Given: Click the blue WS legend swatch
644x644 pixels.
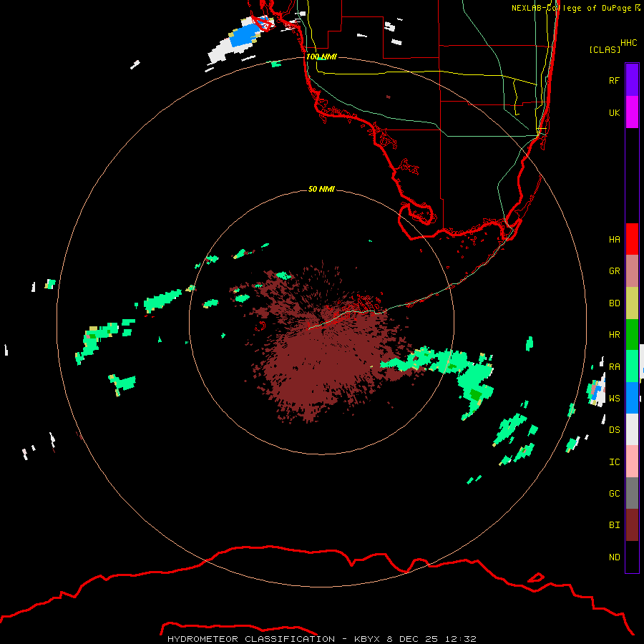Looking at the screenshot, I should [632, 398].
